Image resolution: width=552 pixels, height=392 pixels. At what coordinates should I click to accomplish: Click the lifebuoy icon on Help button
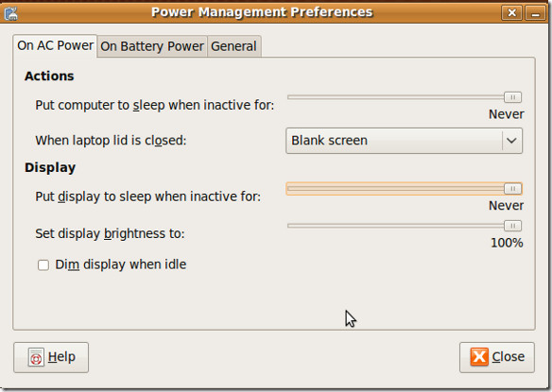(36, 357)
